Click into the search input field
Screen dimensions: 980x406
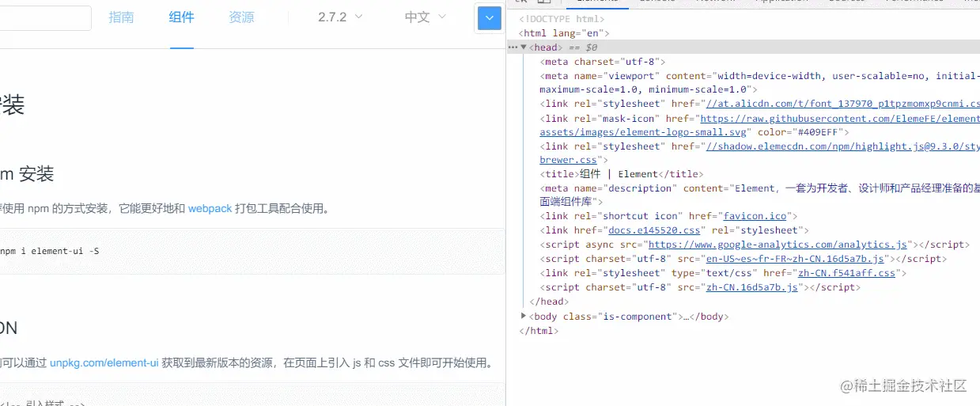pos(45,18)
